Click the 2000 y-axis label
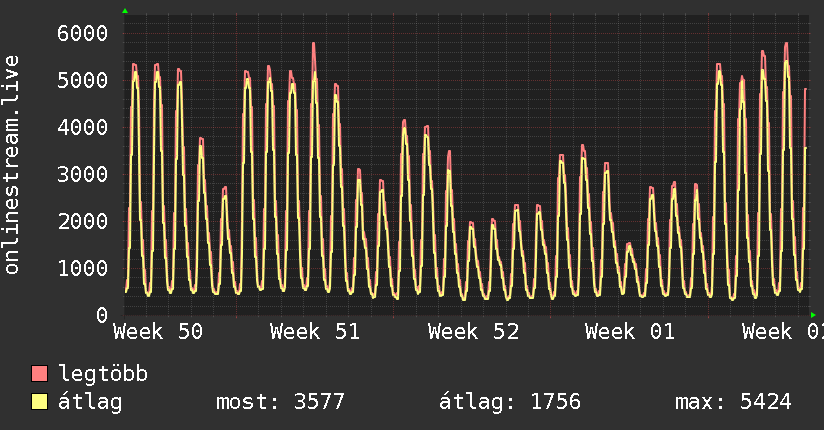This screenshot has height=430, width=824. (83, 221)
